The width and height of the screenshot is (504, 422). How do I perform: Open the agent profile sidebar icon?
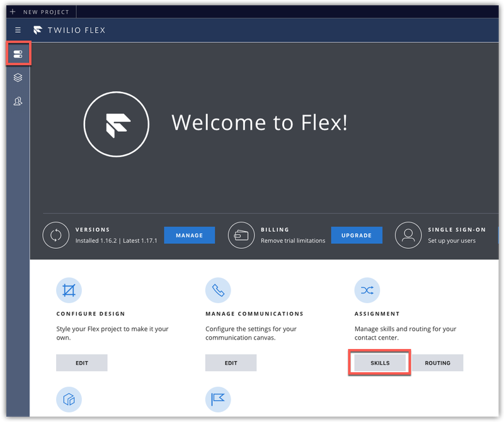pyautogui.click(x=18, y=101)
